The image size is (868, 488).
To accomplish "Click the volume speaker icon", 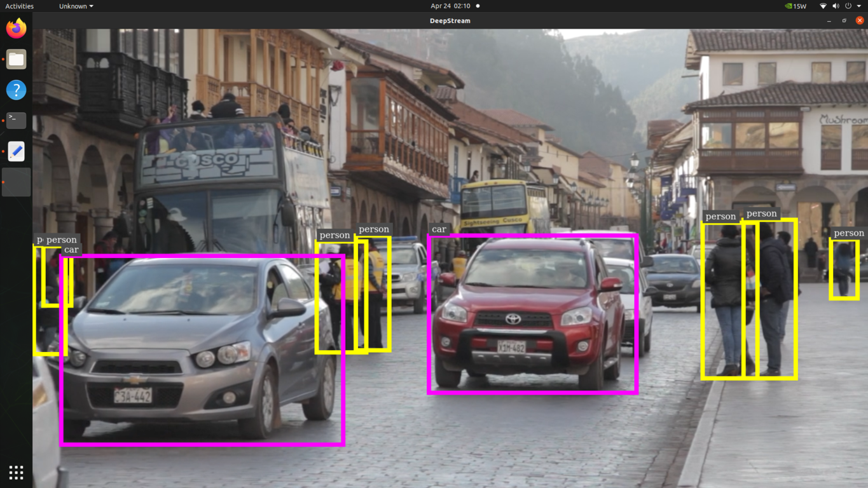I will pos(836,6).
